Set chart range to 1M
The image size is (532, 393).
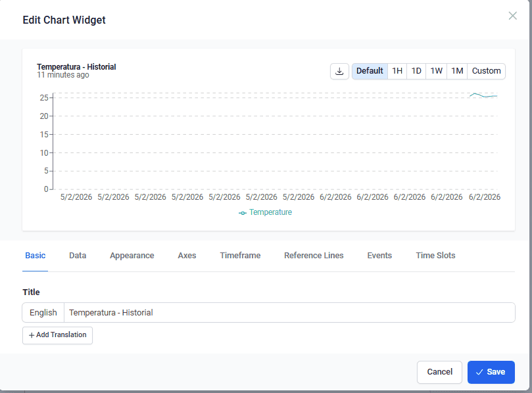pos(457,71)
